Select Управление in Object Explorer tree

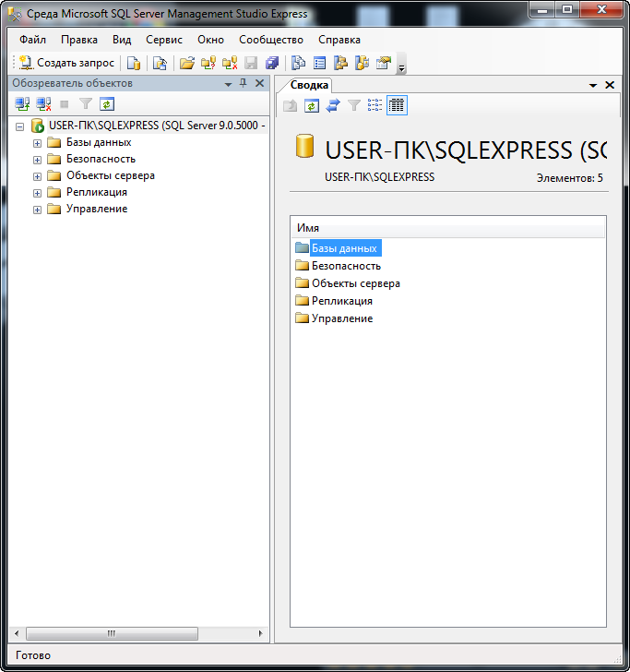pos(97,210)
